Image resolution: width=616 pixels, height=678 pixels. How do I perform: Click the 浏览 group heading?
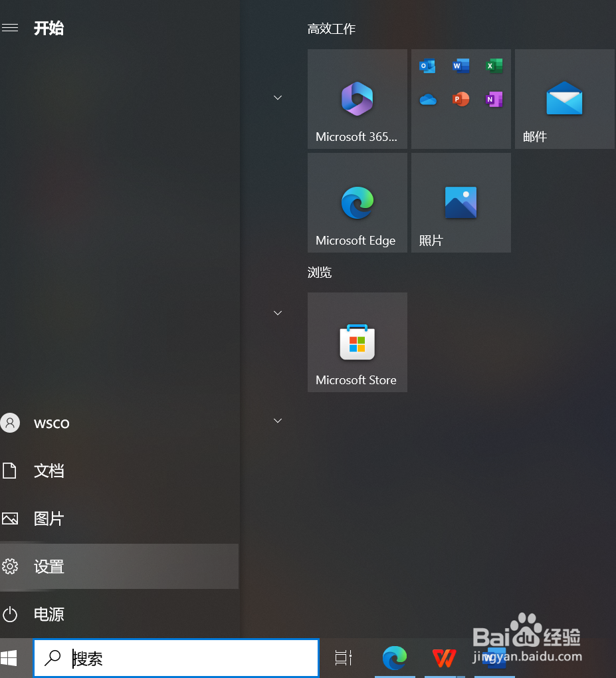pos(320,273)
